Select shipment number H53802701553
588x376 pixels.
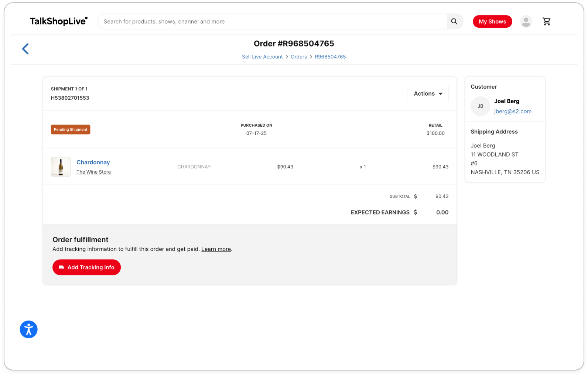[x=70, y=98]
